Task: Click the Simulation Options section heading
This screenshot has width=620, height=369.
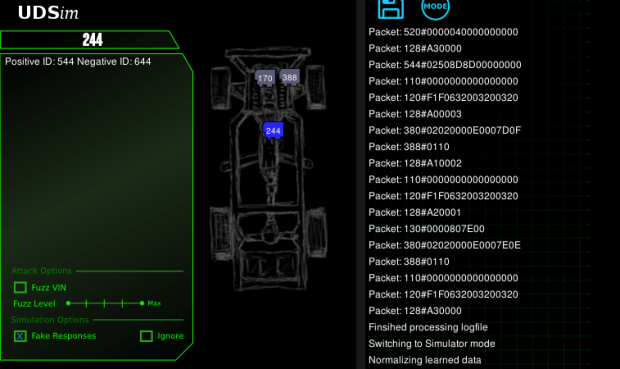Action: click(50, 320)
